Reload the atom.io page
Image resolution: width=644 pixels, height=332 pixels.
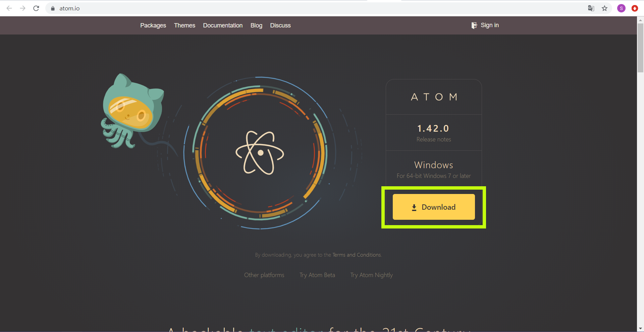coord(36,8)
